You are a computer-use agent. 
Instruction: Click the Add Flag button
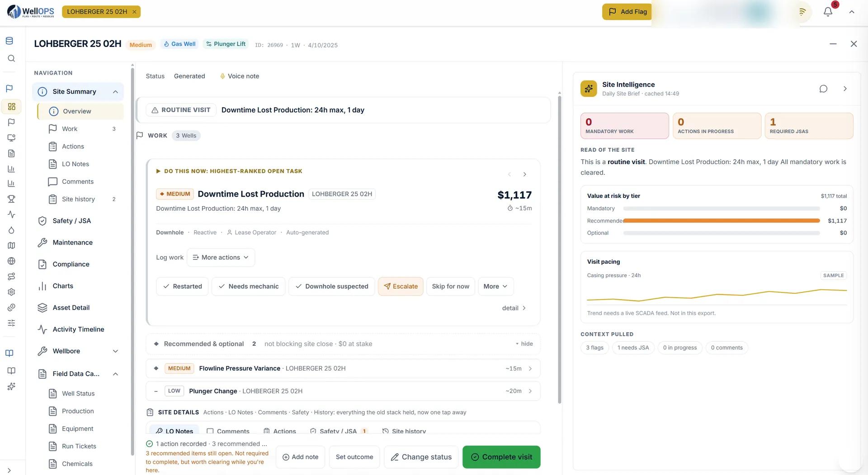pyautogui.click(x=627, y=12)
